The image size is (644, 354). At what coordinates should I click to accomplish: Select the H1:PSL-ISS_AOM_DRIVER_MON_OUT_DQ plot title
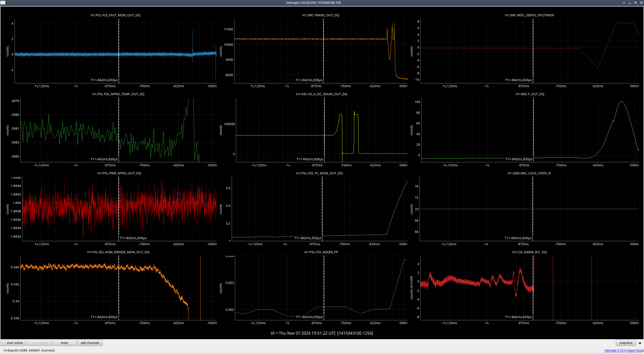(118, 252)
